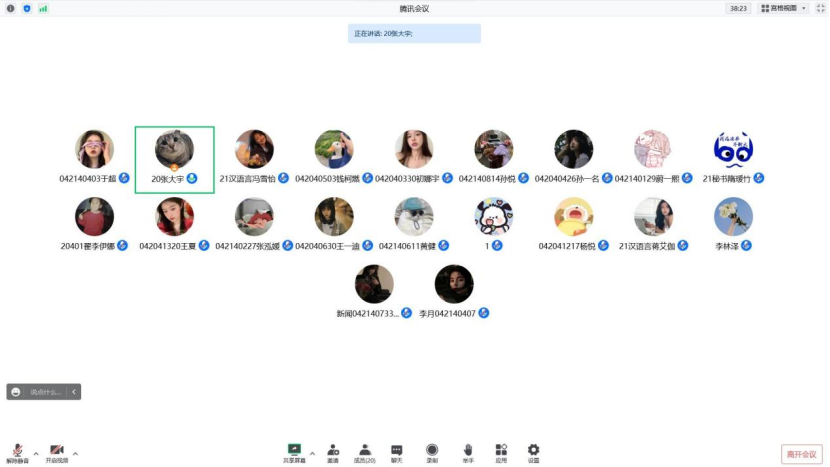The width and height of the screenshot is (830, 467).
Task: Open the Chat (聊天) panel
Action: (x=397, y=452)
